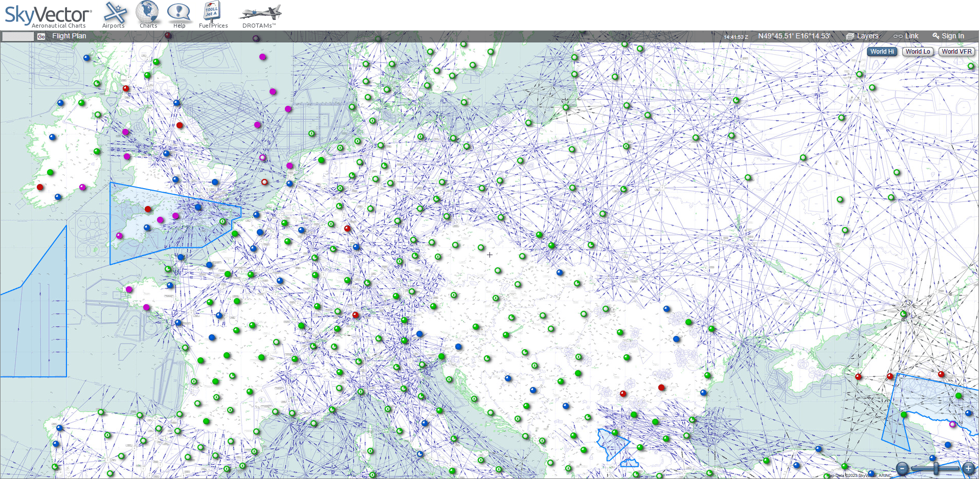Click the N49°45.51' E16°14.53' coordinates readout

coord(794,36)
